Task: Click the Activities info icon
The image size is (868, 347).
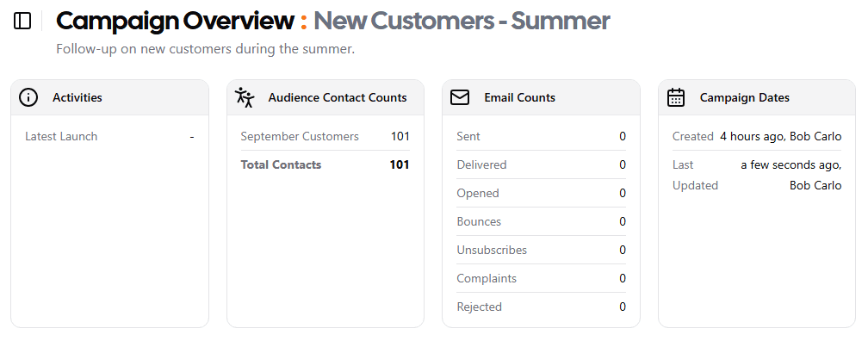Action: click(28, 97)
